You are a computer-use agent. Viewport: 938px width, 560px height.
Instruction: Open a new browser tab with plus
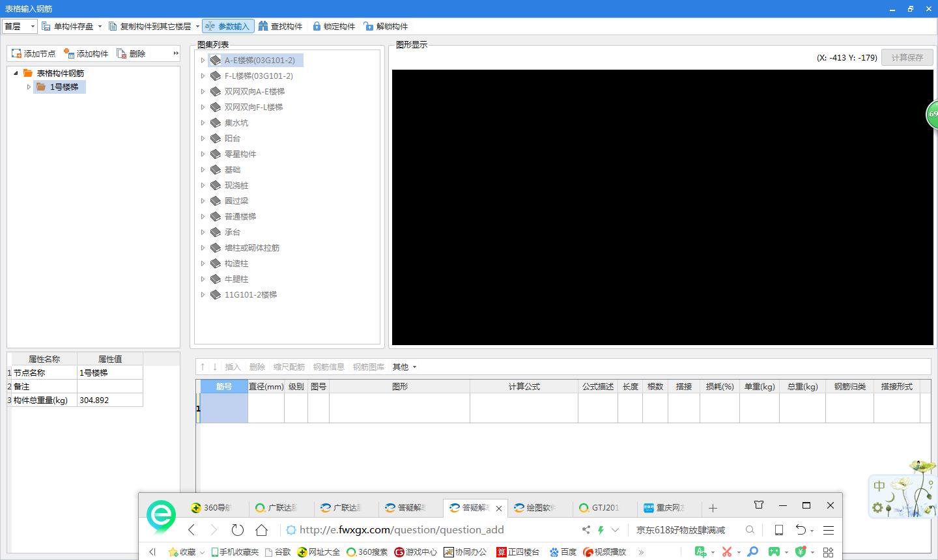pos(713,508)
